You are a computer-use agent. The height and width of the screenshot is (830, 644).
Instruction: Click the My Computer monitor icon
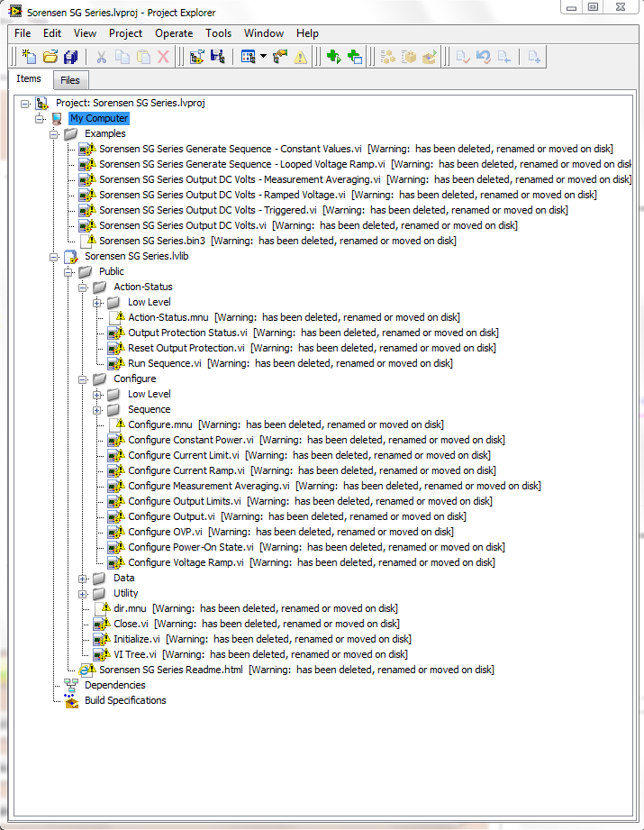[57, 119]
